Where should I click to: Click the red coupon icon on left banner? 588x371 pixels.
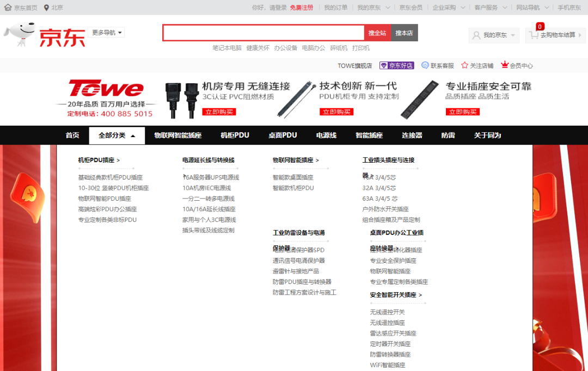click(28, 197)
